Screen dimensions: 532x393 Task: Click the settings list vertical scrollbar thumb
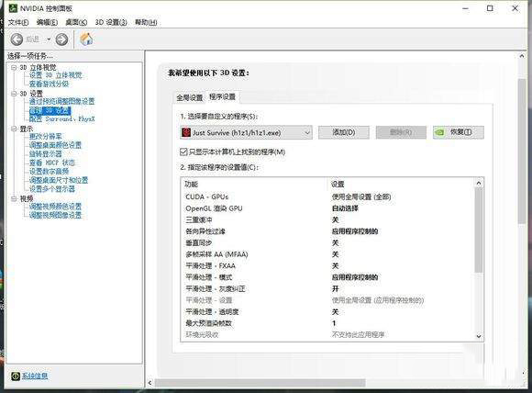pyautogui.click(x=479, y=230)
